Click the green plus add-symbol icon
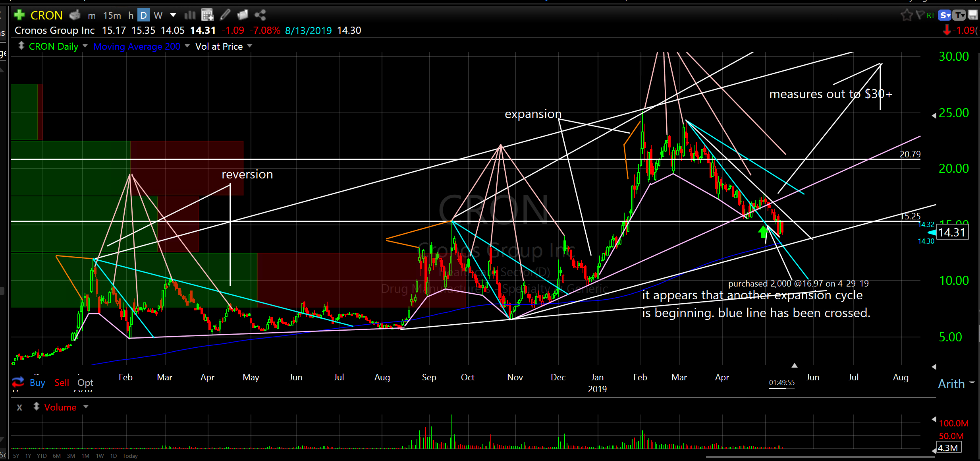The height and width of the screenshot is (461, 980). pyautogui.click(x=19, y=15)
